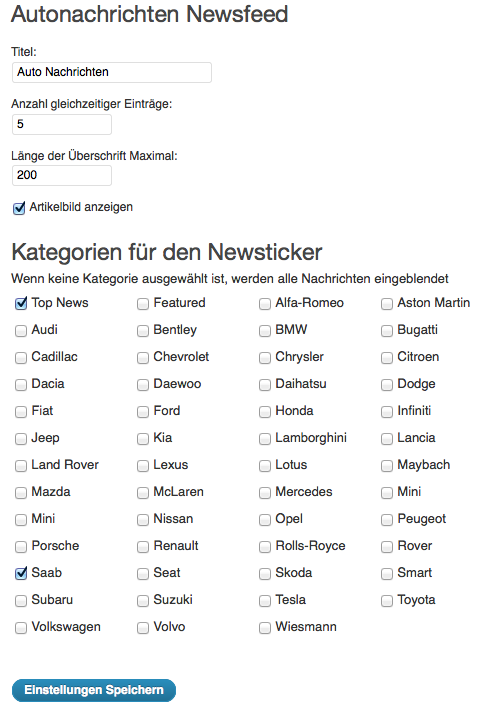488x714 pixels.
Task: Select the Porsche checkbox
Action: tap(21, 547)
